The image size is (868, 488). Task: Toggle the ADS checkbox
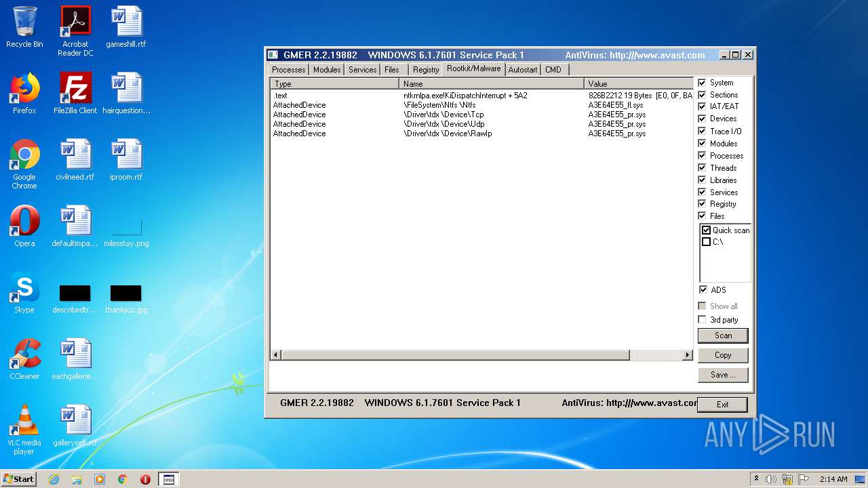pyautogui.click(x=702, y=290)
